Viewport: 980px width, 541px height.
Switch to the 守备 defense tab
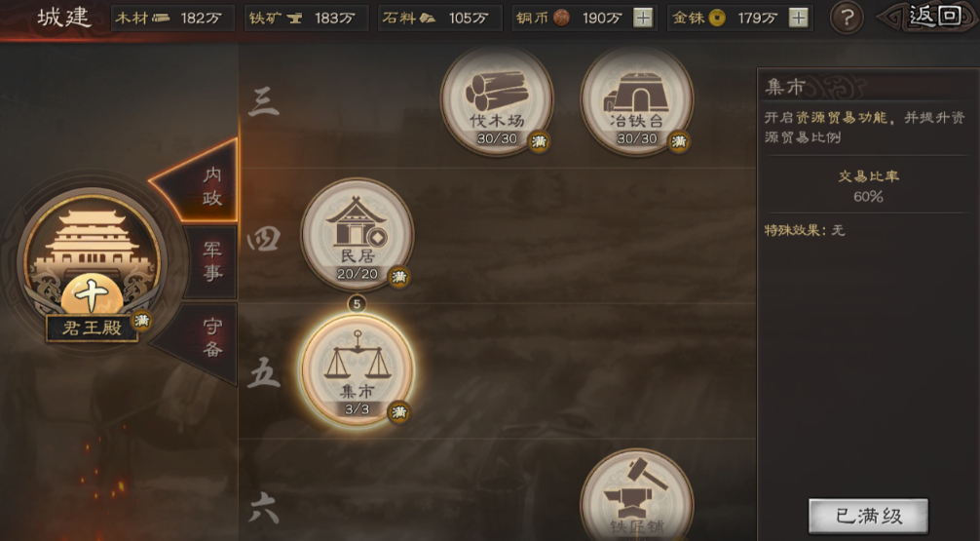205,341
